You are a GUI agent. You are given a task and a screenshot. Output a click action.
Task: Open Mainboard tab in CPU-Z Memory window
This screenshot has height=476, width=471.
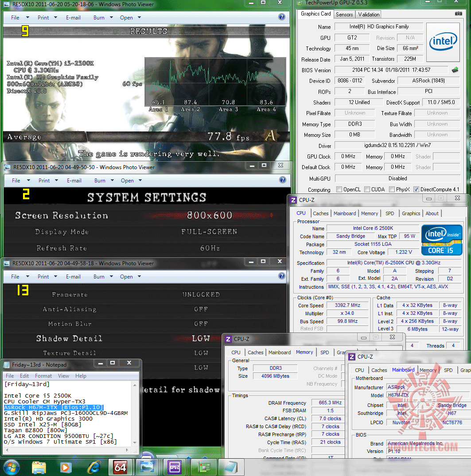coord(280,352)
